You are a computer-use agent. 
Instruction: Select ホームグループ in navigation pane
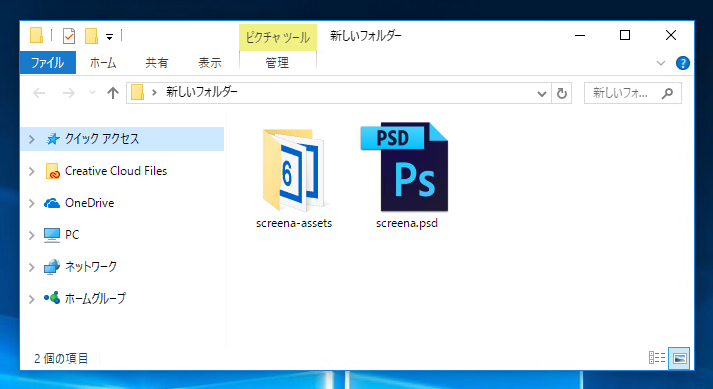coord(95,298)
